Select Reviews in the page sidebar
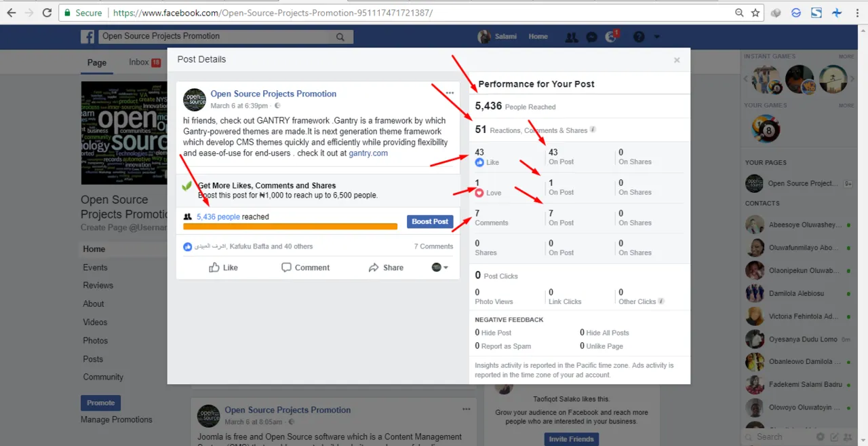The height and width of the screenshot is (446, 868). (x=98, y=286)
